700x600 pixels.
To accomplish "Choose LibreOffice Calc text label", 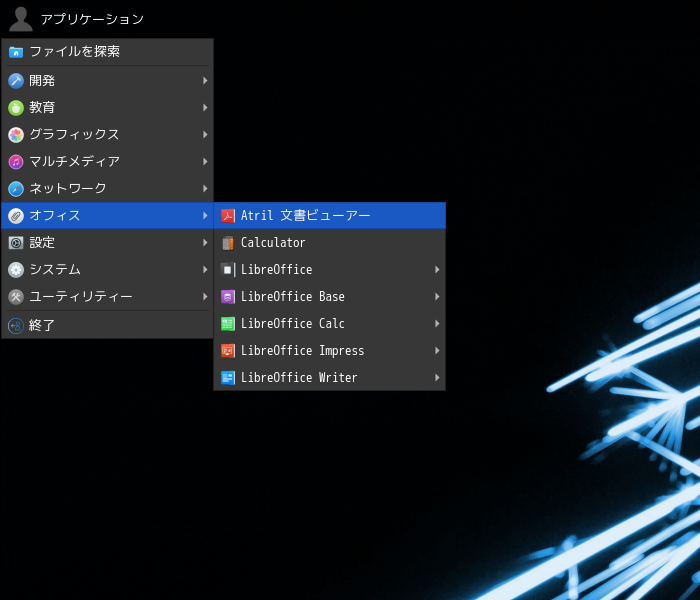I will coord(293,324).
